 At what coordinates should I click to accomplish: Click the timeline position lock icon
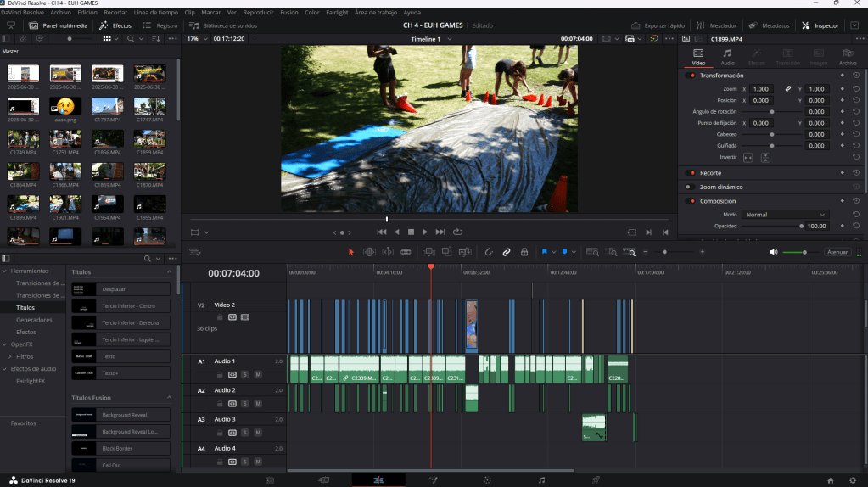524,252
